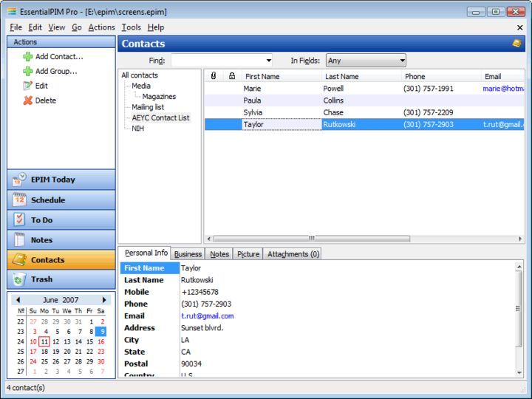Screen dimensions: 532x399
Task: Click the paperclip attachment column header
Action: point(214,76)
